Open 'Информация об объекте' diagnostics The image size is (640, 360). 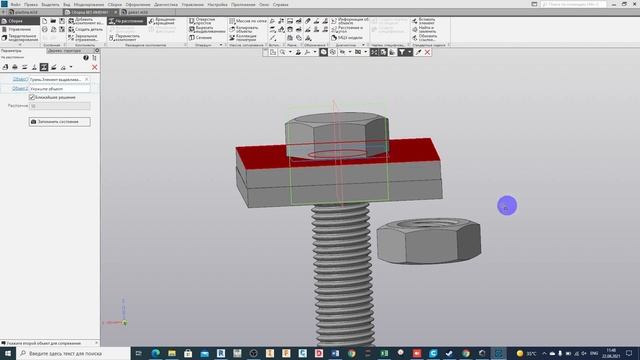(350, 21)
